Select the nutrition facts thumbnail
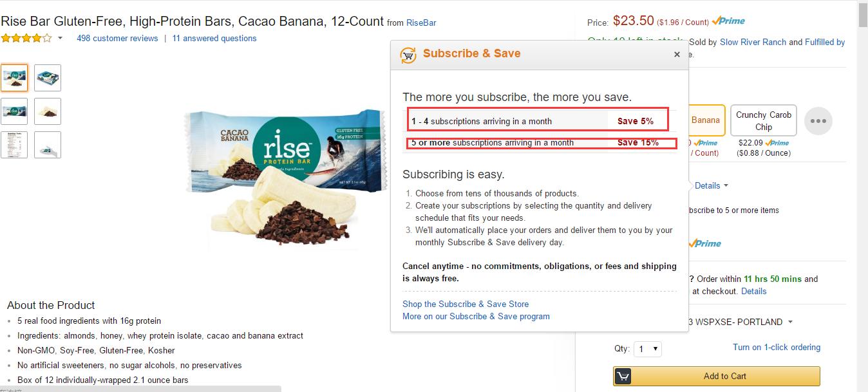The width and height of the screenshot is (868, 392). point(14,145)
